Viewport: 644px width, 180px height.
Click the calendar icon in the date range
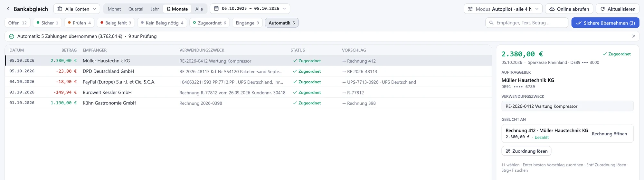click(x=216, y=9)
